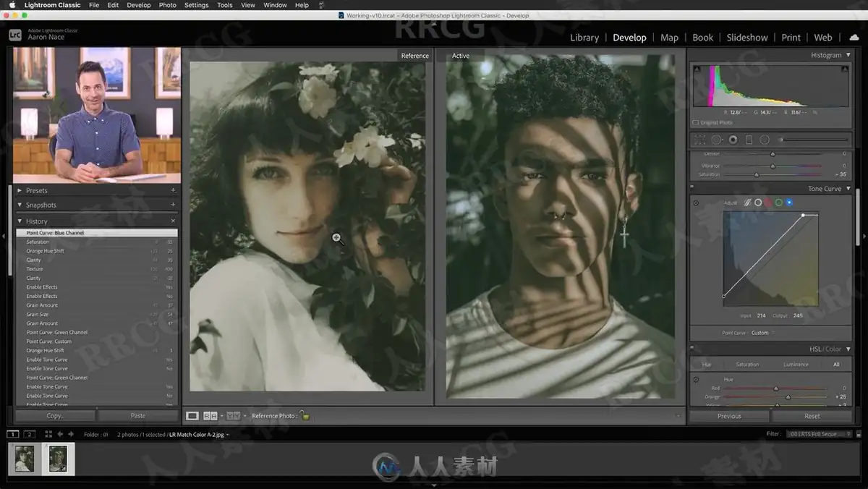Image resolution: width=868 pixels, height=489 pixels.
Task: Clear History with the X icon
Action: (x=173, y=221)
